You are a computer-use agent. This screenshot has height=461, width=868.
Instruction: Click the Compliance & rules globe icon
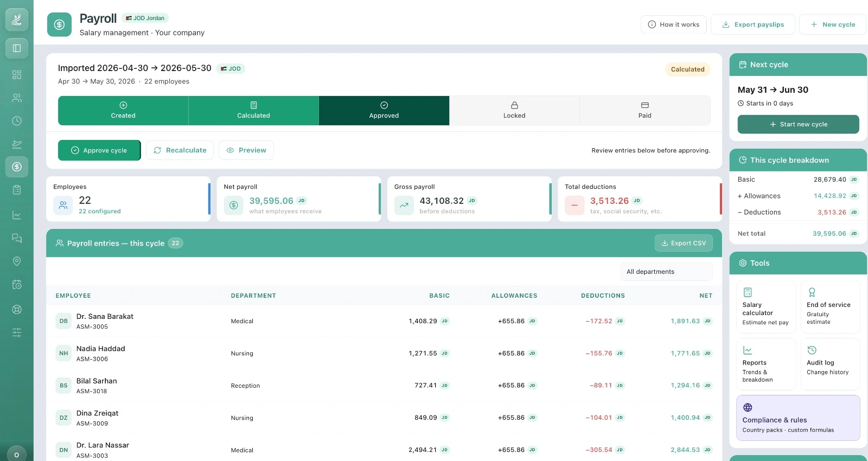(748, 407)
